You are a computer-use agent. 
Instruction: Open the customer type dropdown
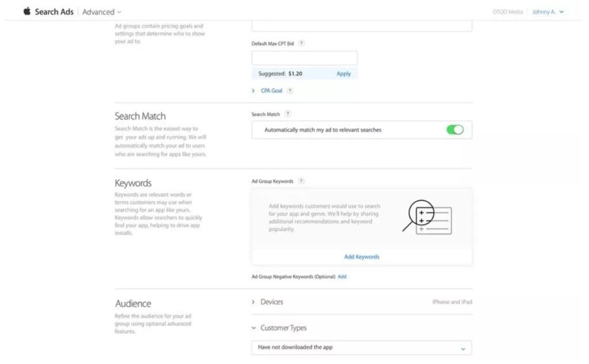tap(361, 347)
